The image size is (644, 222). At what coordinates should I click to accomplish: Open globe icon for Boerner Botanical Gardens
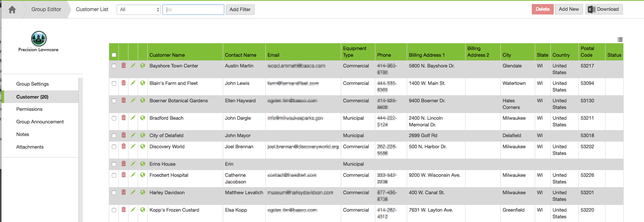(142, 100)
